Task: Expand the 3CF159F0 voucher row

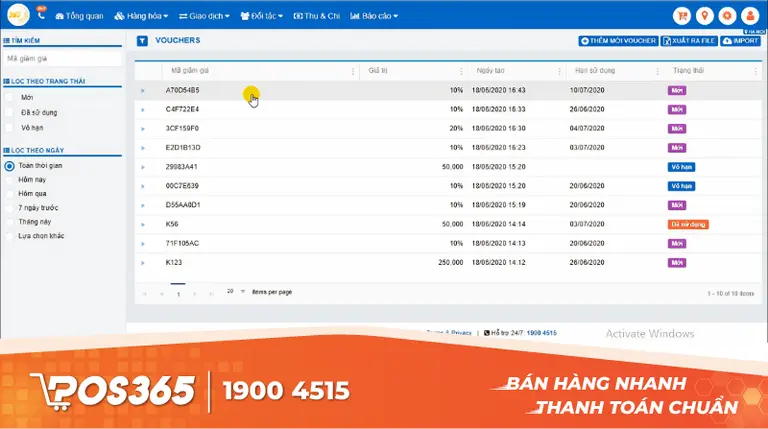Action: pos(143,129)
